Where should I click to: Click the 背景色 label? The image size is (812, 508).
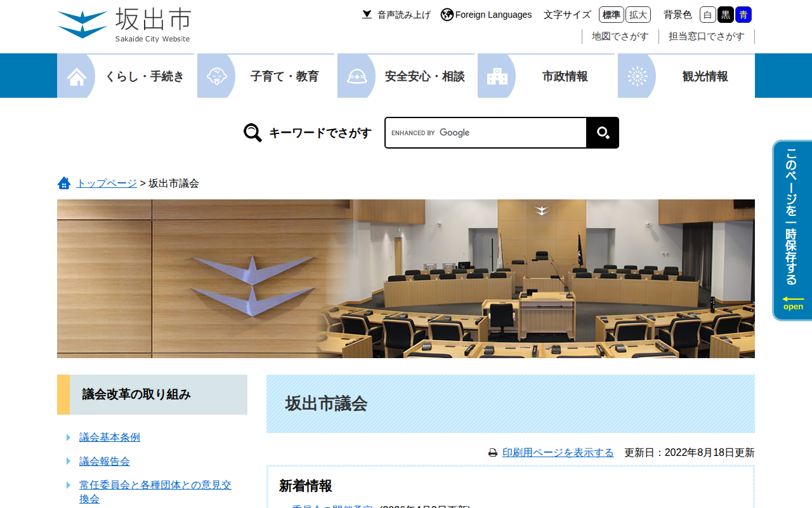point(678,15)
